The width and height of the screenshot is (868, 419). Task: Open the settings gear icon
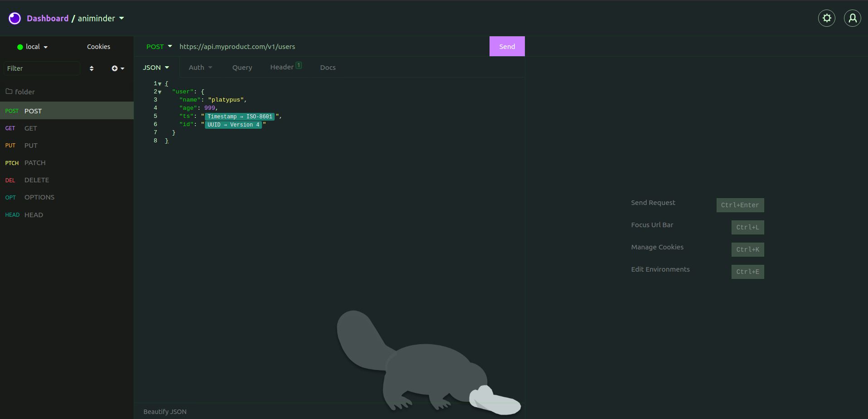click(x=827, y=18)
